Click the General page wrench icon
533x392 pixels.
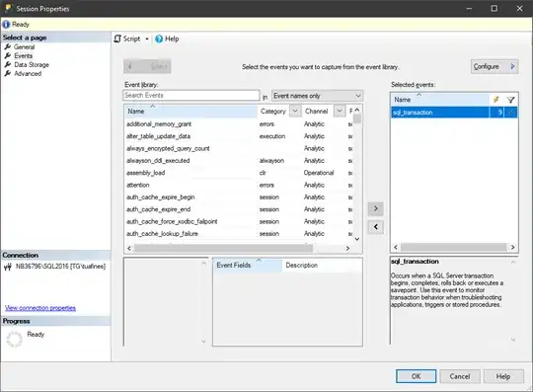pos(8,47)
